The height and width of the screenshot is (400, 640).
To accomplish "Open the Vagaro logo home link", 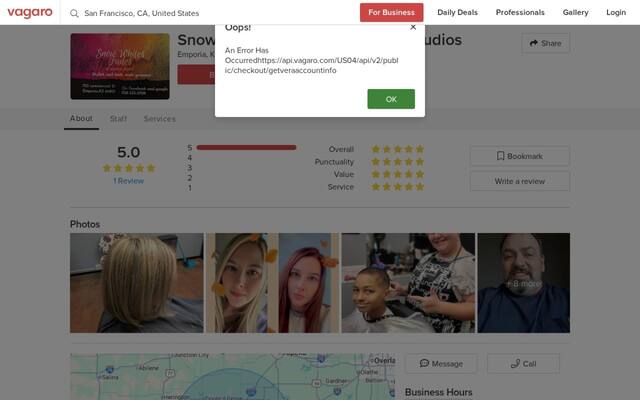I will [x=30, y=13].
